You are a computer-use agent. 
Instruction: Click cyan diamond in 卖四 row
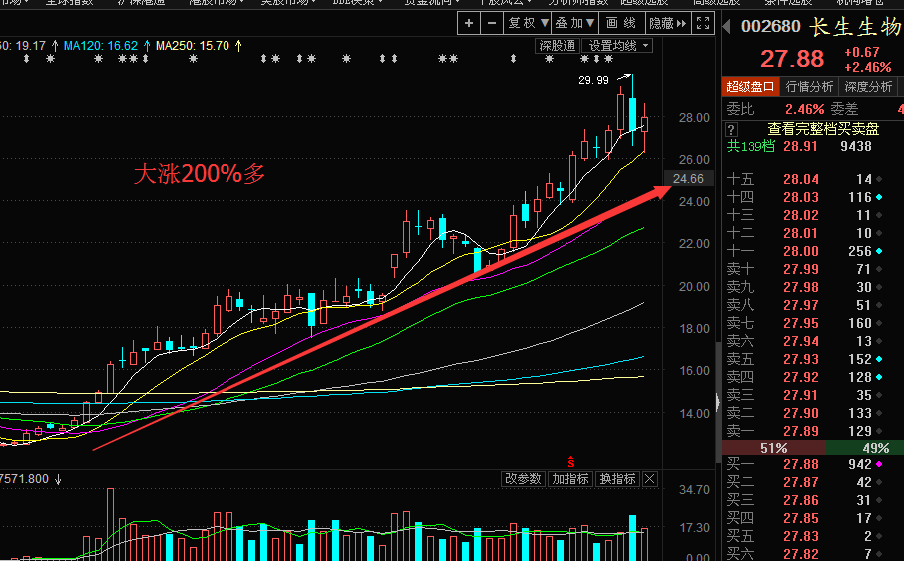[x=879, y=377]
